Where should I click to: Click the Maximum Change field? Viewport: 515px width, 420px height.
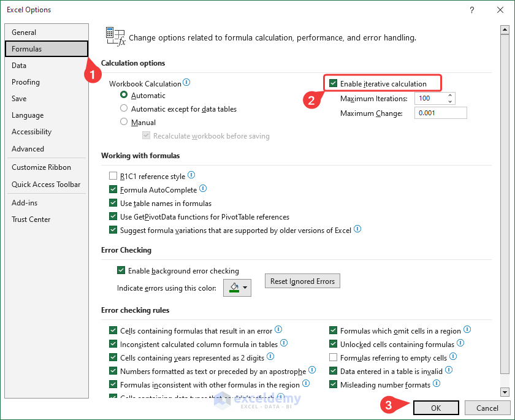click(x=440, y=113)
